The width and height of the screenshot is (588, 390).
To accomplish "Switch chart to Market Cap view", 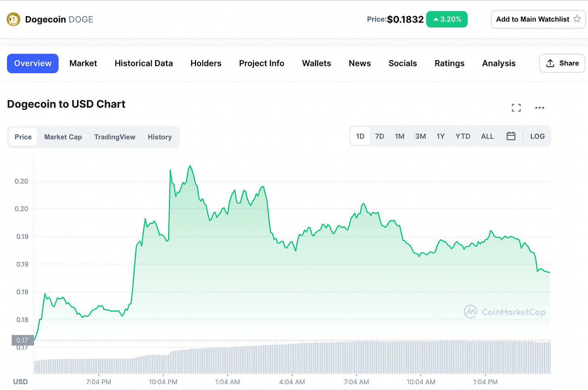I will pos(63,137).
